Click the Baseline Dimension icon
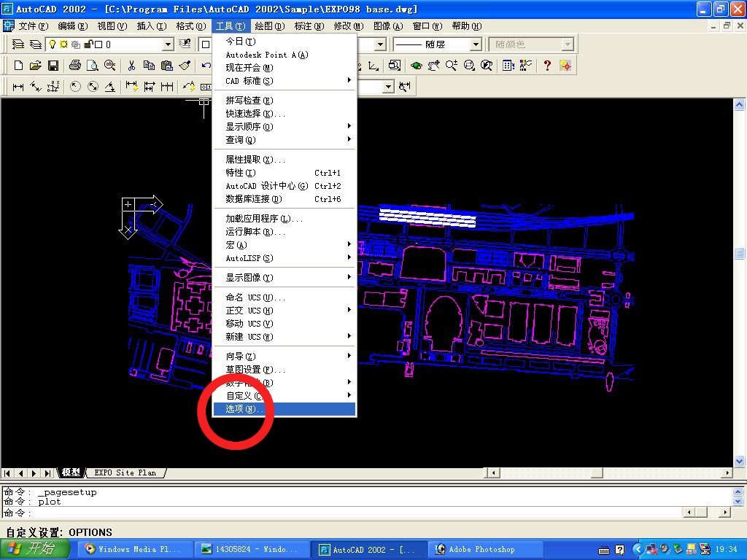 [x=149, y=87]
